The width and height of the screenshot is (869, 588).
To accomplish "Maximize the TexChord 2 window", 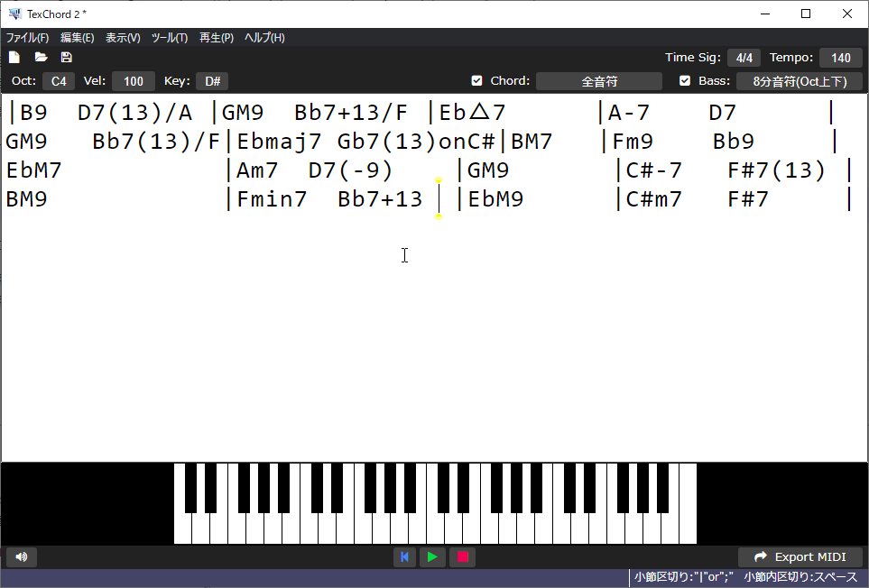I will click(806, 14).
